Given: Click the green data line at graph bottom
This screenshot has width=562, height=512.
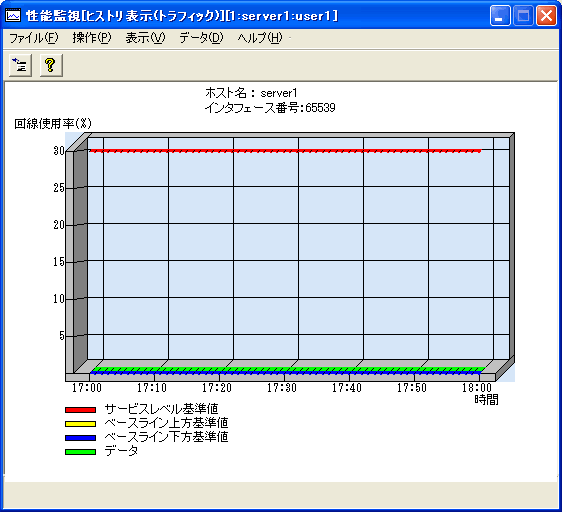Looking at the screenshot, I should [x=288, y=369].
